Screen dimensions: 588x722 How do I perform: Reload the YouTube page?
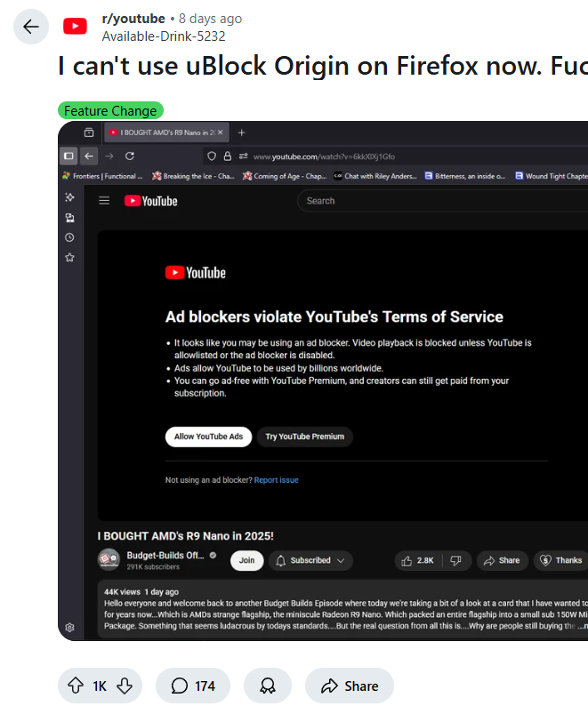(130, 156)
